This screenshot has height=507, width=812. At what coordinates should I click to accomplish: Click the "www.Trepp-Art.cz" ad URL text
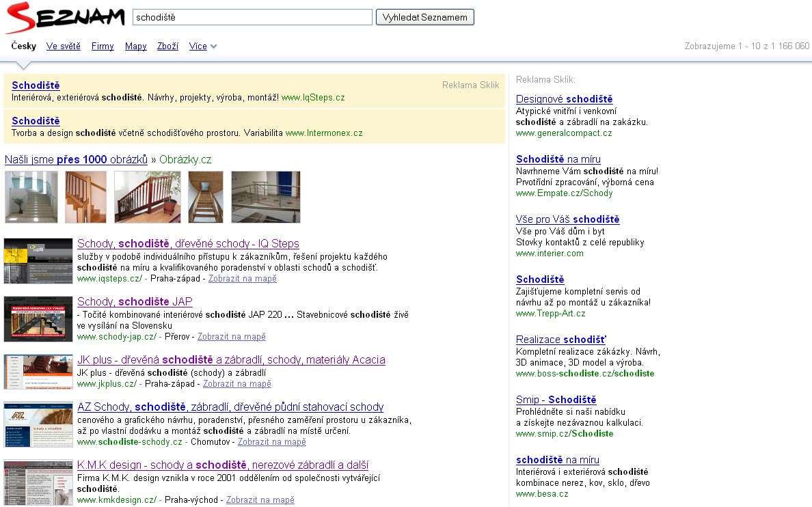pyautogui.click(x=550, y=314)
